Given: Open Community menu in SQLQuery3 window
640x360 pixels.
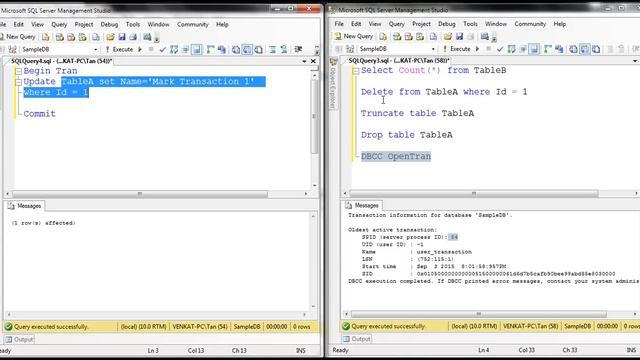Looking at the screenshot, I should [530, 24].
